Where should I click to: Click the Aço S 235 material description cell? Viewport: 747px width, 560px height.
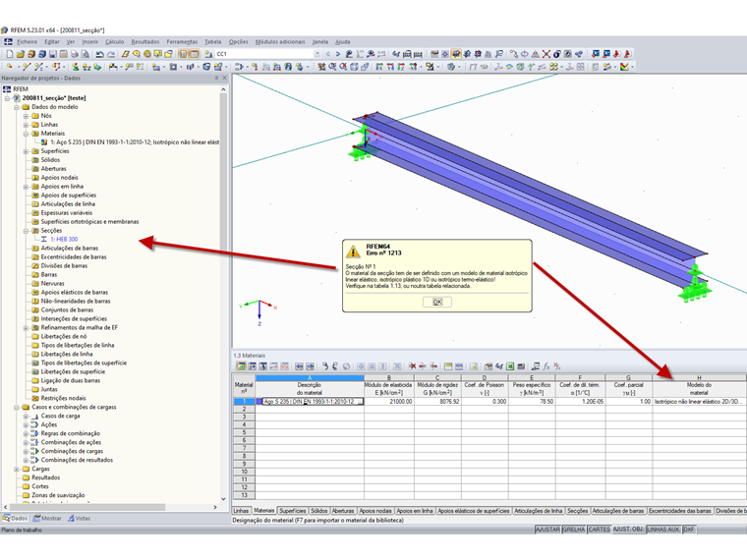click(x=313, y=402)
